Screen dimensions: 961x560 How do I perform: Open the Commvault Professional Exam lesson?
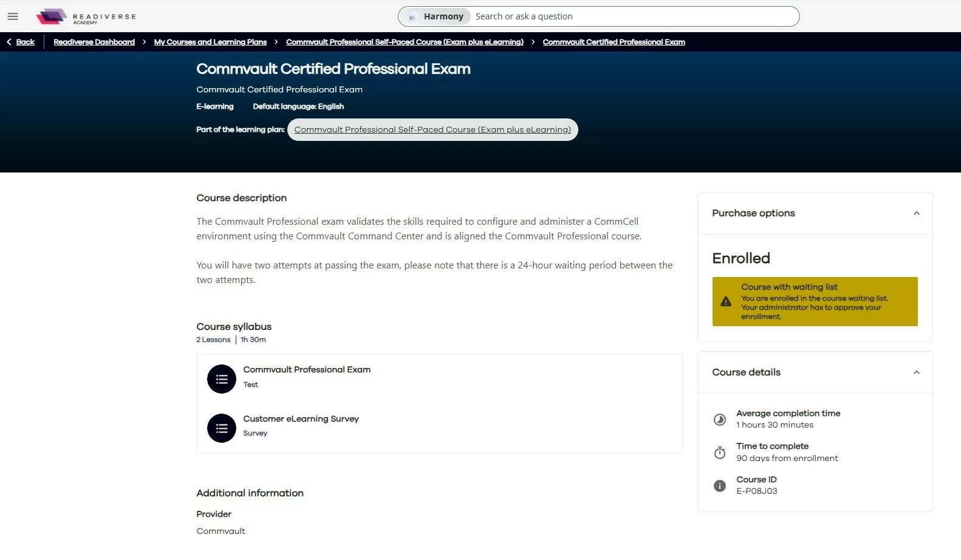tap(307, 369)
